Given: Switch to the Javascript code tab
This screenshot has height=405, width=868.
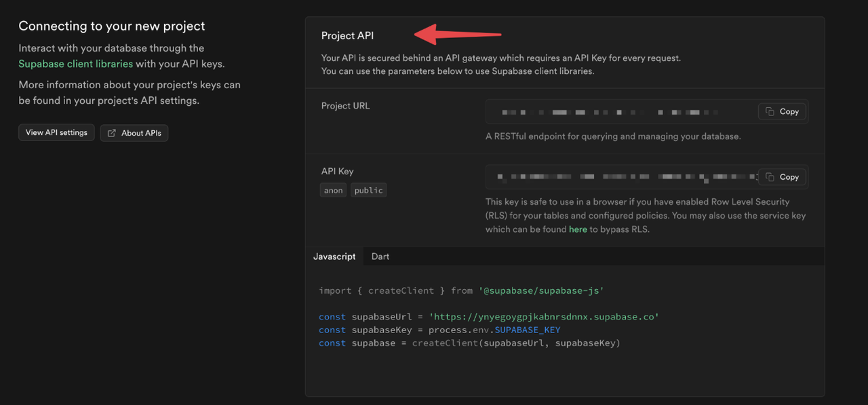Looking at the screenshot, I should pos(334,256).
